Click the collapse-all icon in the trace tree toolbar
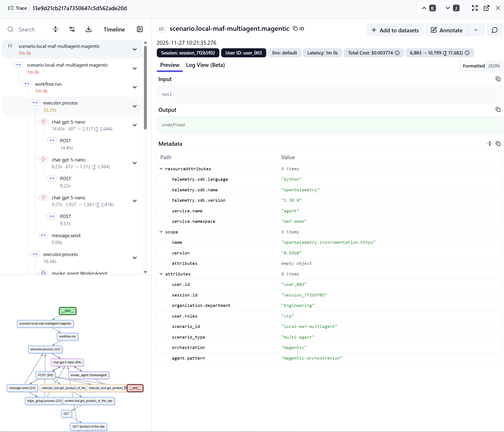Screen dimensions: 504x432 point(56,29)
